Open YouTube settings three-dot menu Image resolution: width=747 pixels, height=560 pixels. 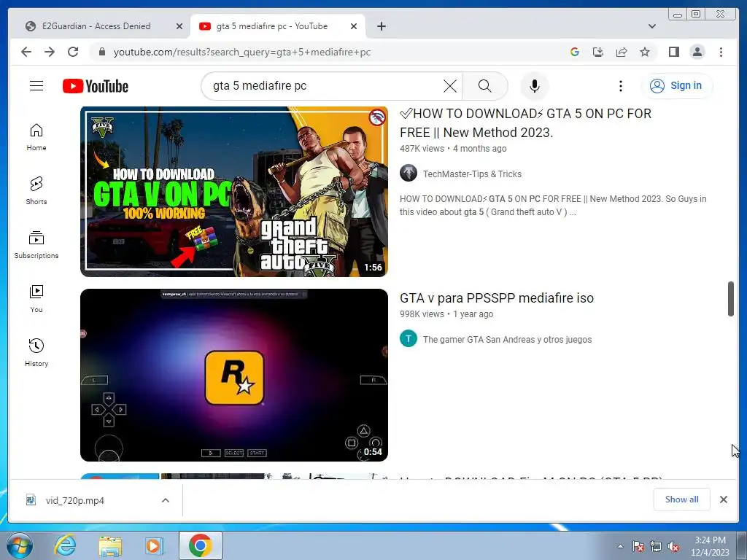[620, 86]
